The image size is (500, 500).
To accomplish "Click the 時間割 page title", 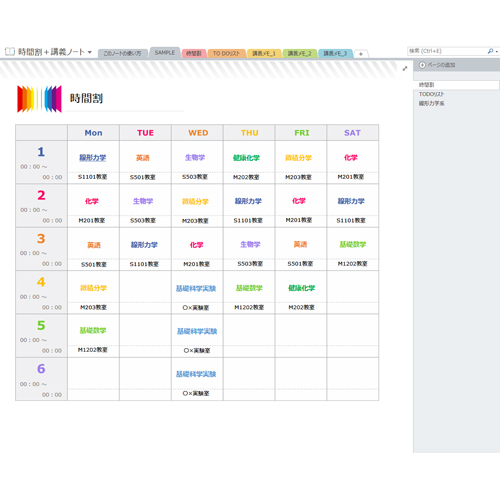I will [x=86, y=98].
